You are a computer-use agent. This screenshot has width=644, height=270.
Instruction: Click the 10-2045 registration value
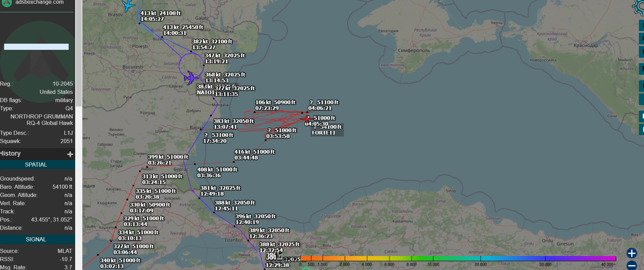coord(63,84)
